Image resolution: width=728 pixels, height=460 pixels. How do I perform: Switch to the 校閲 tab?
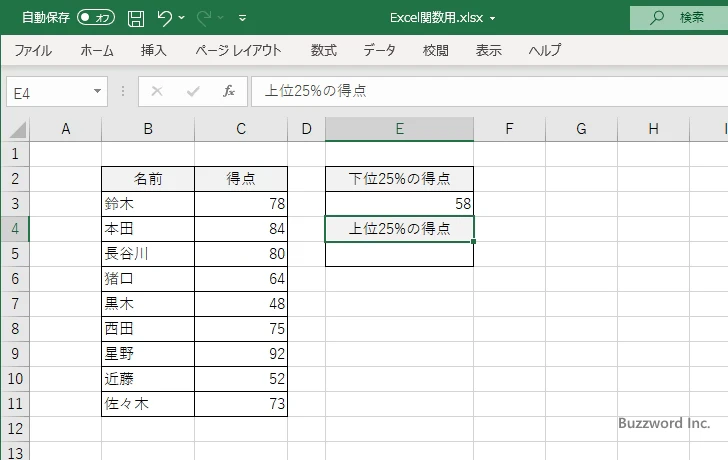[436, 50]
